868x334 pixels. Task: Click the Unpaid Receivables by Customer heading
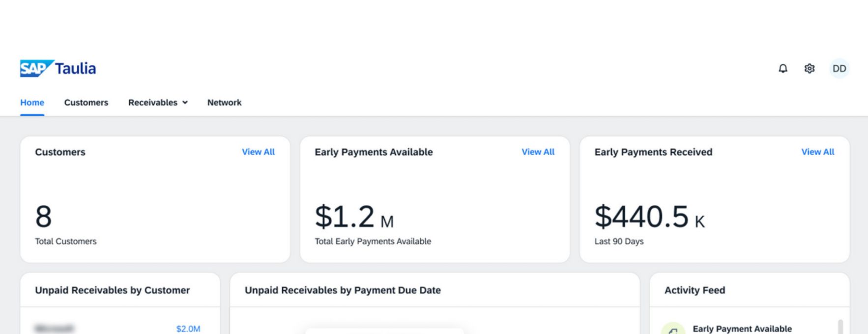coord(112,290)
